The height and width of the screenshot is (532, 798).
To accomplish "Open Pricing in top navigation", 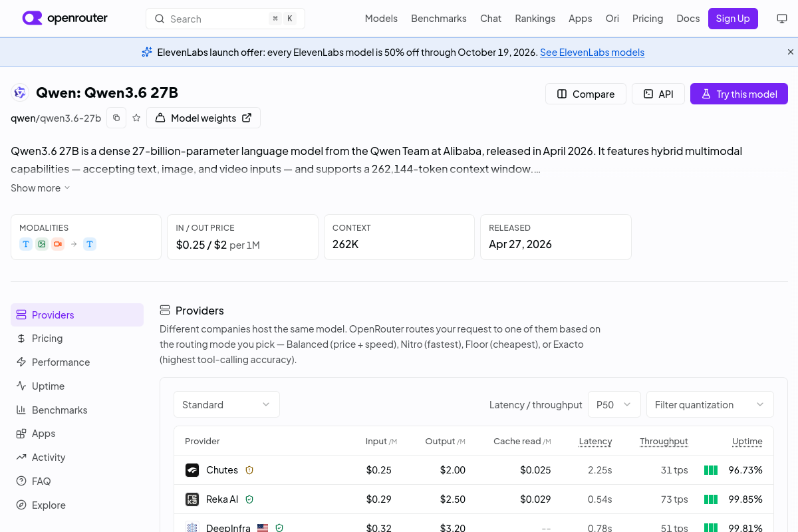I will pos(648,19).
